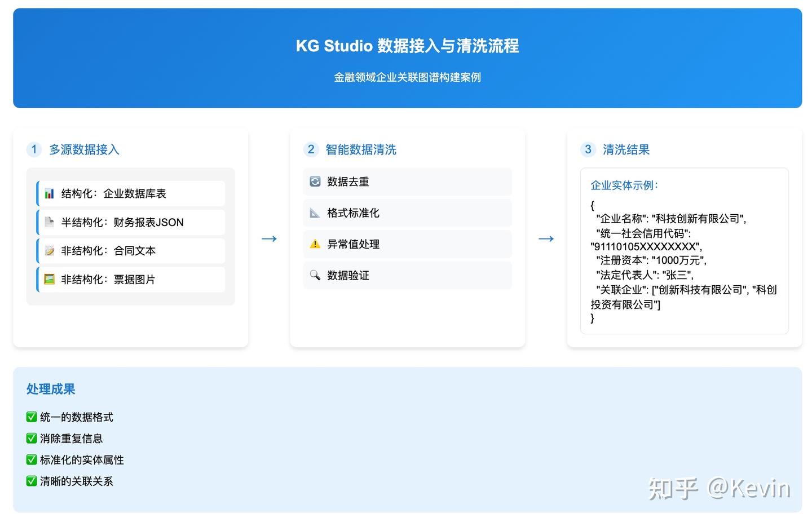
Task: Select the document icon beside 财务报表JSON
Action: [49, 222]
